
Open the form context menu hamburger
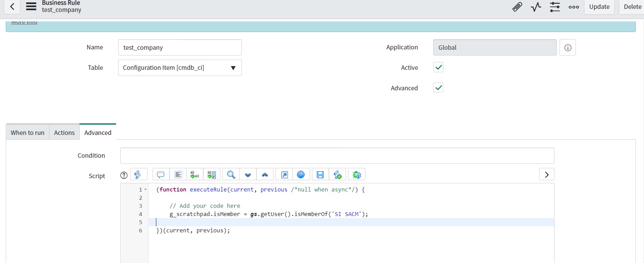click(31, 6)
